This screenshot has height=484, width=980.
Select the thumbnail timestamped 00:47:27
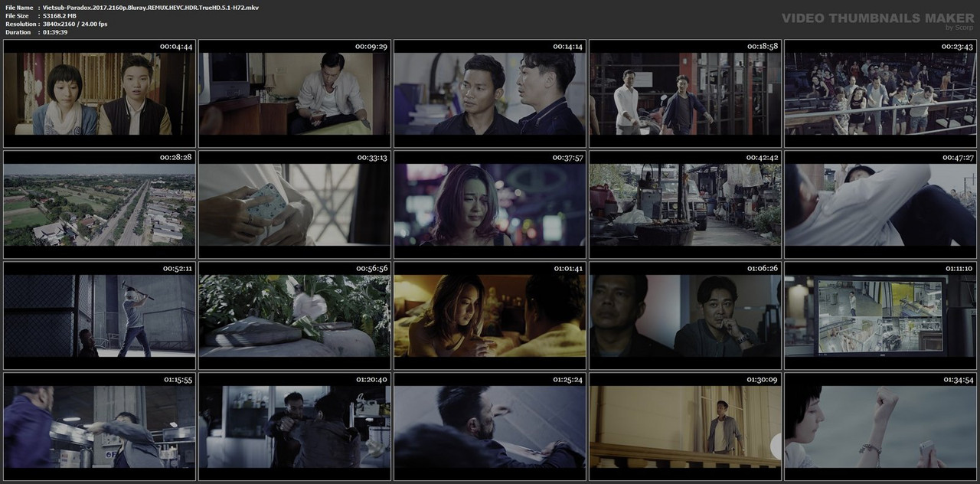pos(880,204)
